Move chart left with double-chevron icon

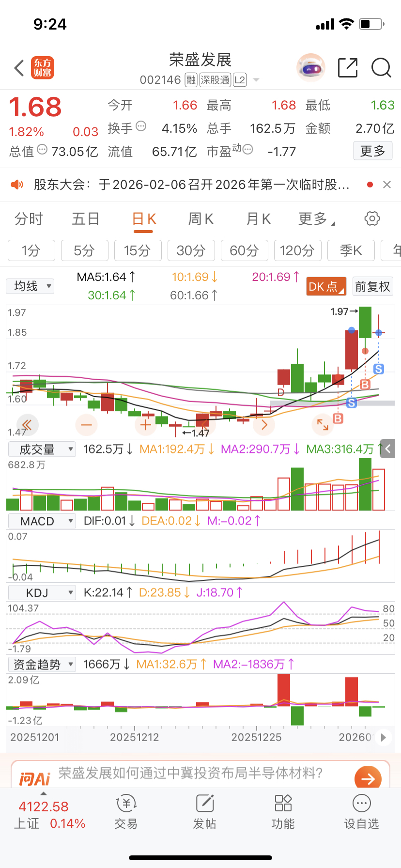pos(27,425)
